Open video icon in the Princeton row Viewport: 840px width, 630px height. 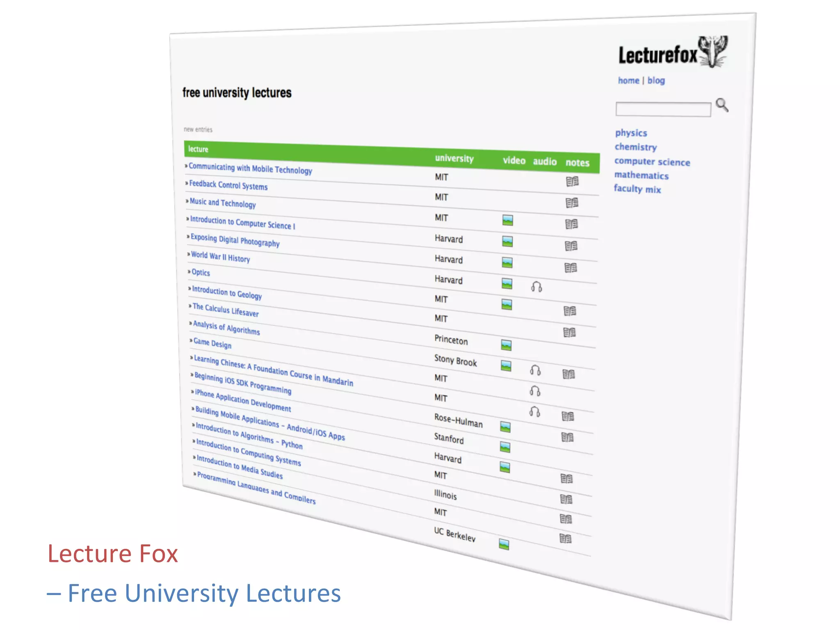(506, 345)
